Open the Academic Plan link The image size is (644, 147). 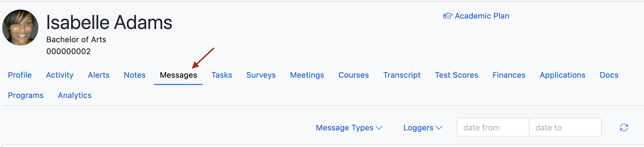pos(482,16)
